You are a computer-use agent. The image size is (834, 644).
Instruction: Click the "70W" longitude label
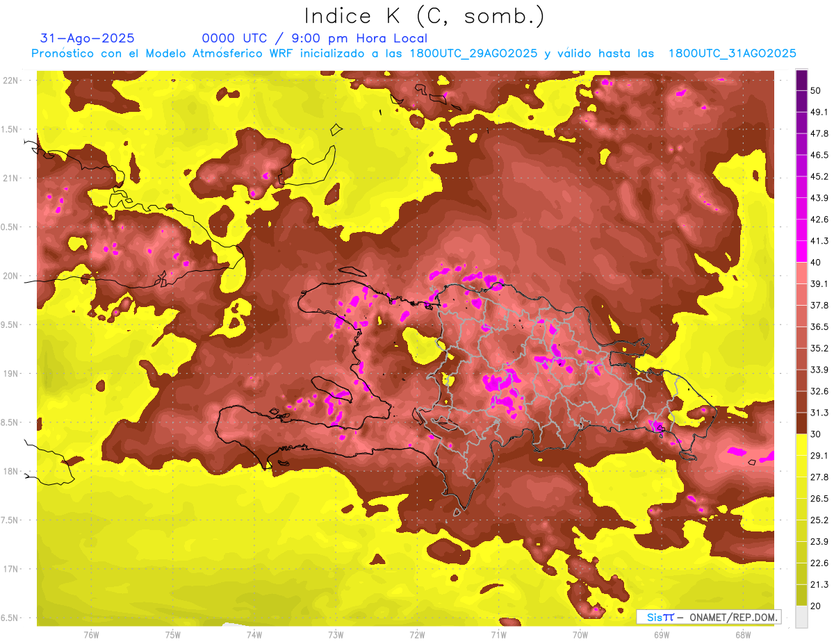580,635
